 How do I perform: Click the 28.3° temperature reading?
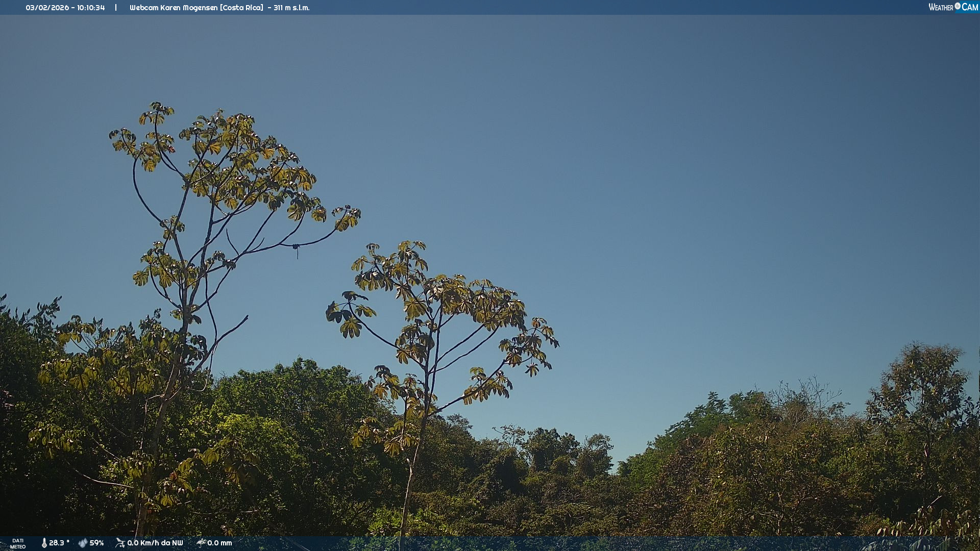point(59,543)
